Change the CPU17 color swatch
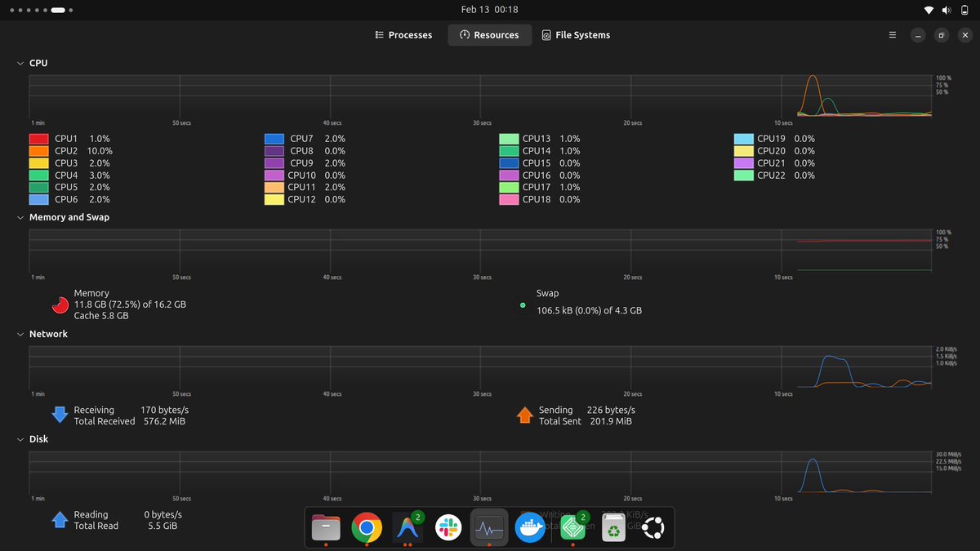 [509, 187]
